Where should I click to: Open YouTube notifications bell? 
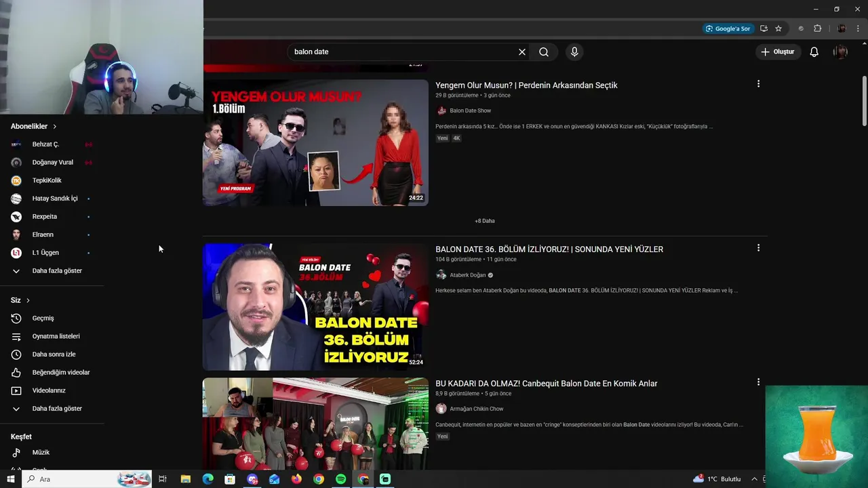[814, 52]
